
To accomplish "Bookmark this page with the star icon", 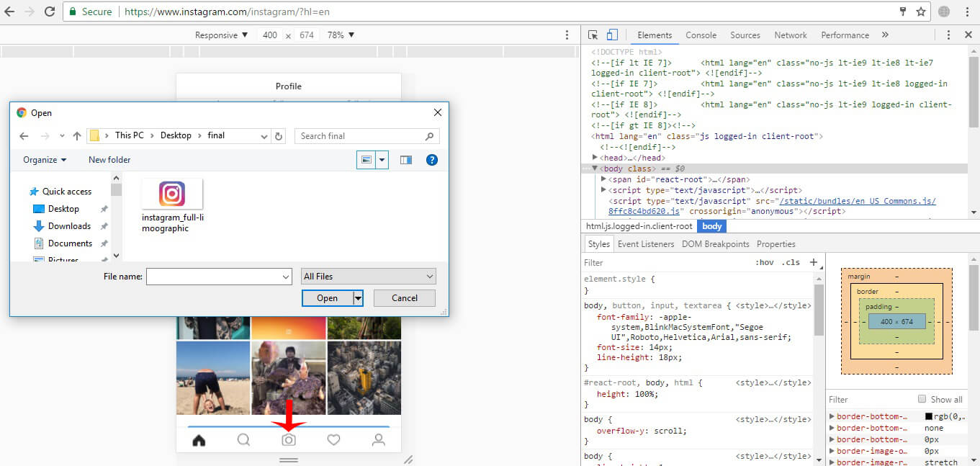I will 921,12.
